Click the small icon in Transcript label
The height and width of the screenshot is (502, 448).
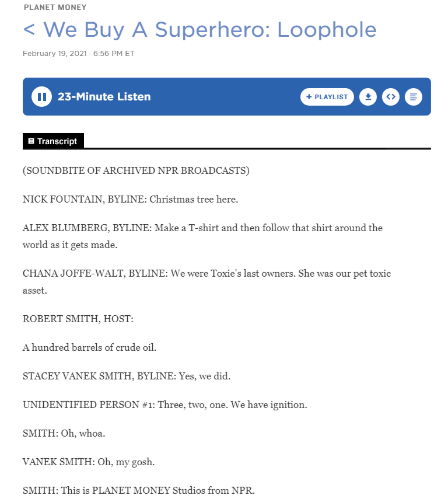tap(32, 141)
